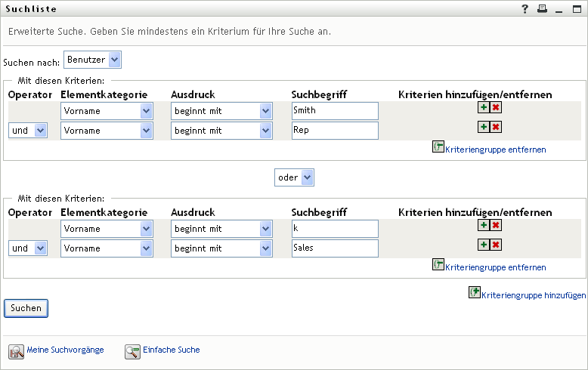
Task: Add criterion after the k row
Action: 484,225
